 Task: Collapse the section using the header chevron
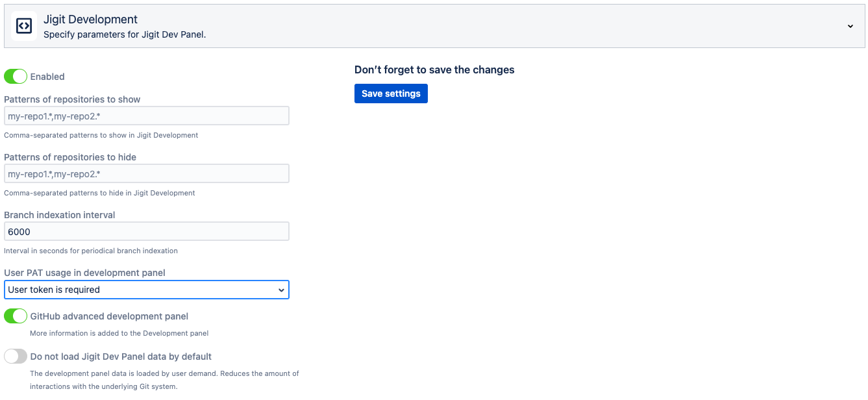[x=850, y=27]
